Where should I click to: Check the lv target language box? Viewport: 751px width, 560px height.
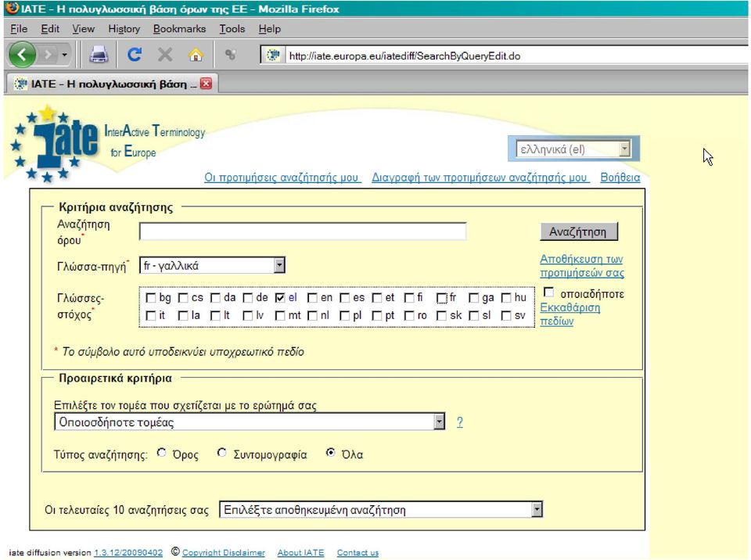[x=248, y=316]
